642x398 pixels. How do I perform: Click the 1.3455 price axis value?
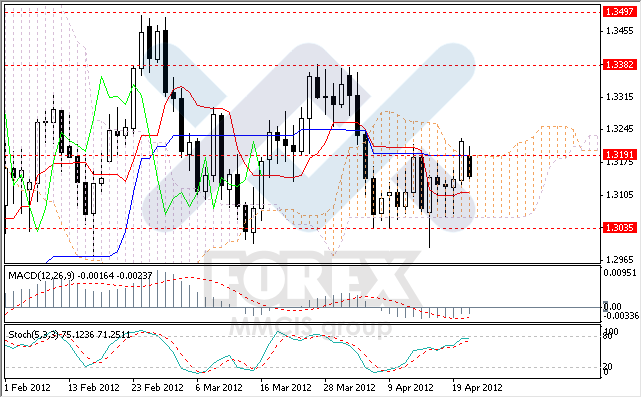click(x=619, y=31)
